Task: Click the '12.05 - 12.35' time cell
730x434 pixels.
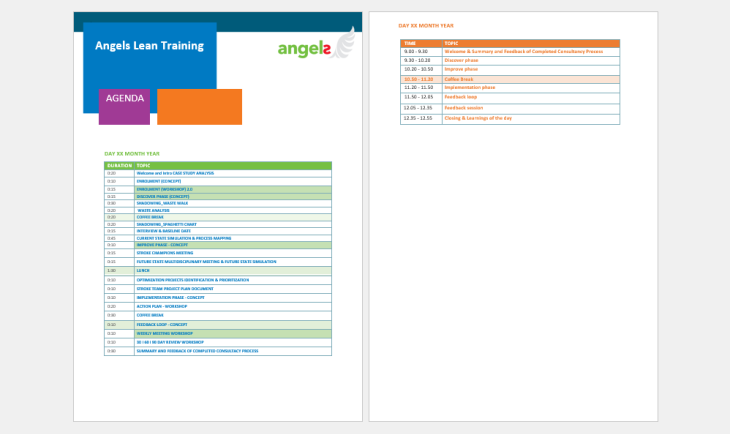Action: [x=419, y=108]
